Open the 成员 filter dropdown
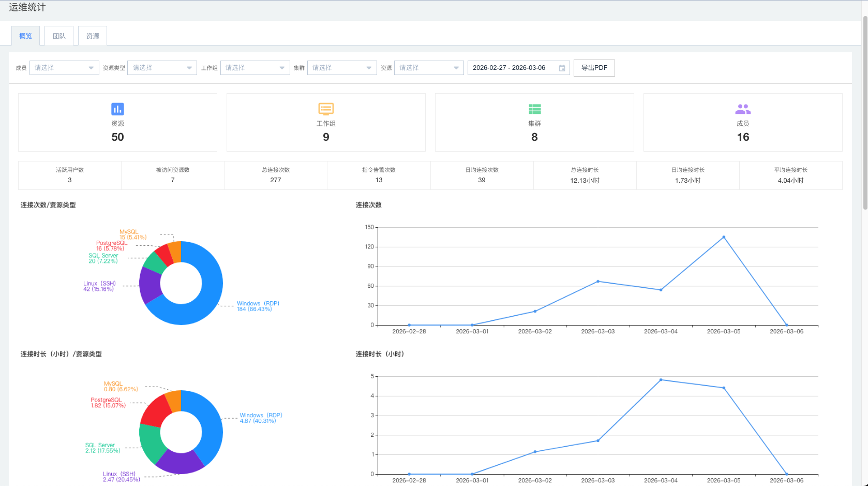This screenshot has height=486, width=868. [64, 68]
